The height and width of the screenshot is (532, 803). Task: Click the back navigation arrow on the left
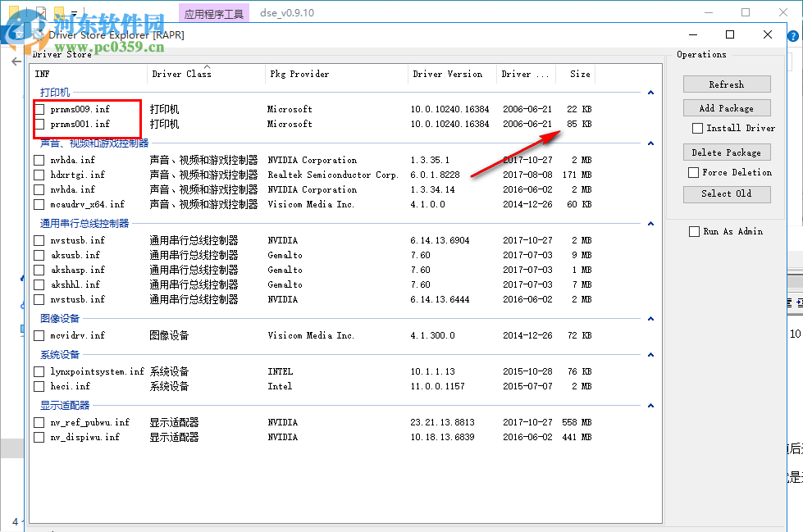click(x=16, y=60)
